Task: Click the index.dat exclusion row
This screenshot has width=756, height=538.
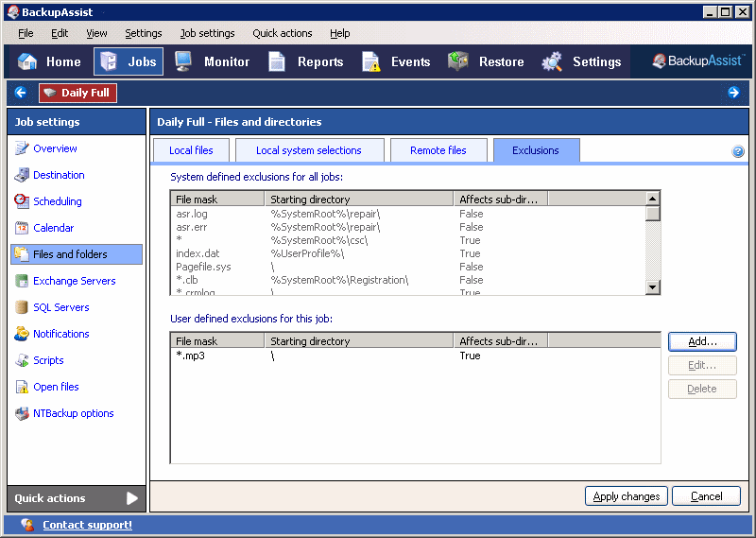Action: pyautogui.click(x=408, y=253)
